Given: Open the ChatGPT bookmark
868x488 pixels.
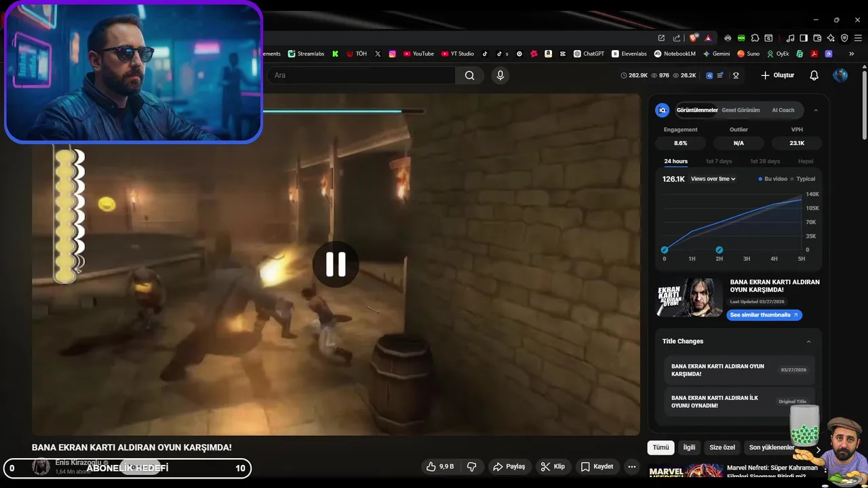Looking at the screenshot, I should click(x=589, y=54).
